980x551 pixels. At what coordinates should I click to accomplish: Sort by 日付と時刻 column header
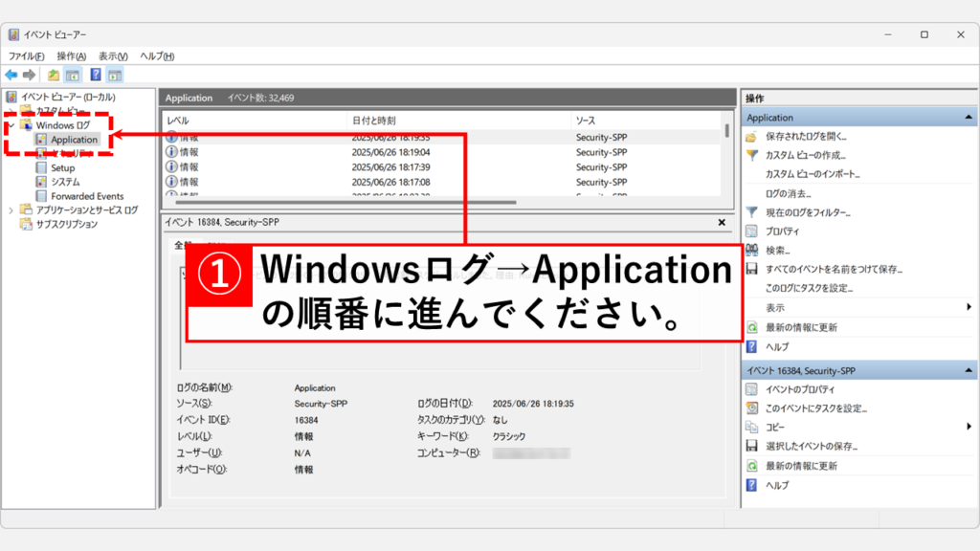tap(374, 121)
